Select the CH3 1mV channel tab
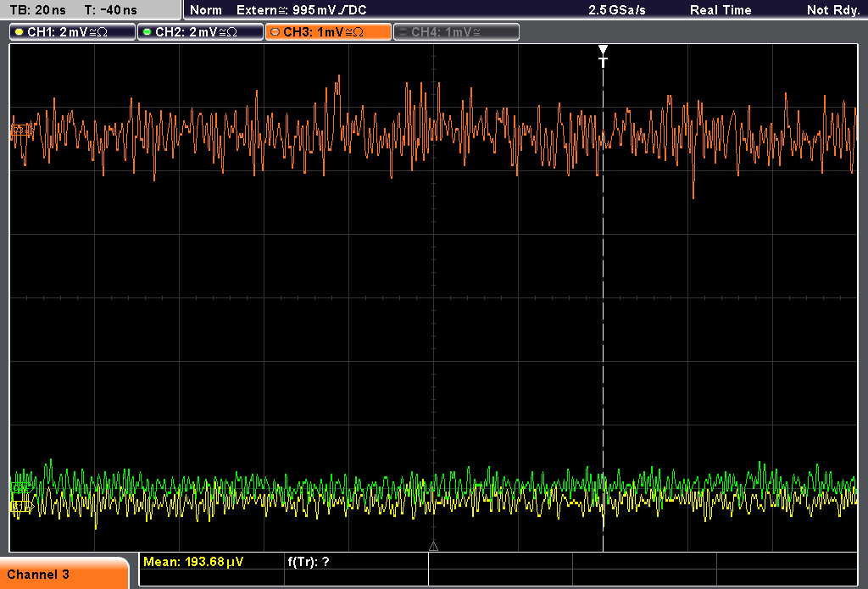 click(328, 32)
